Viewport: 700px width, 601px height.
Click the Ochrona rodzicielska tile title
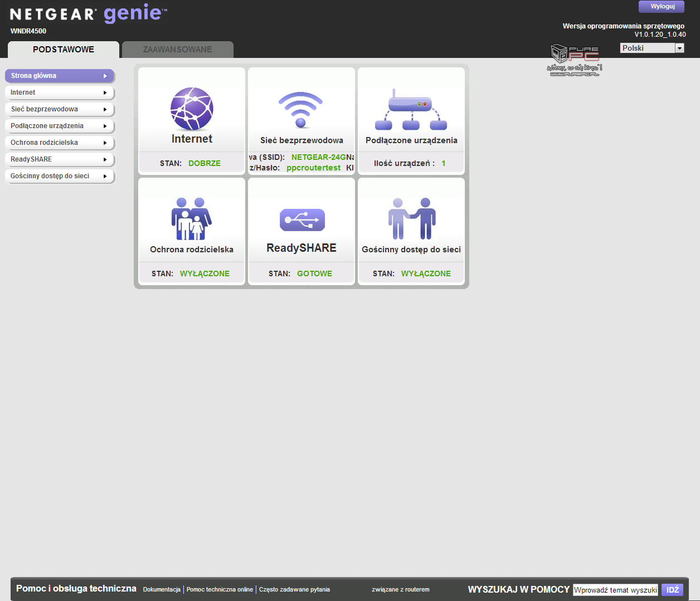(x=192, y=250)
